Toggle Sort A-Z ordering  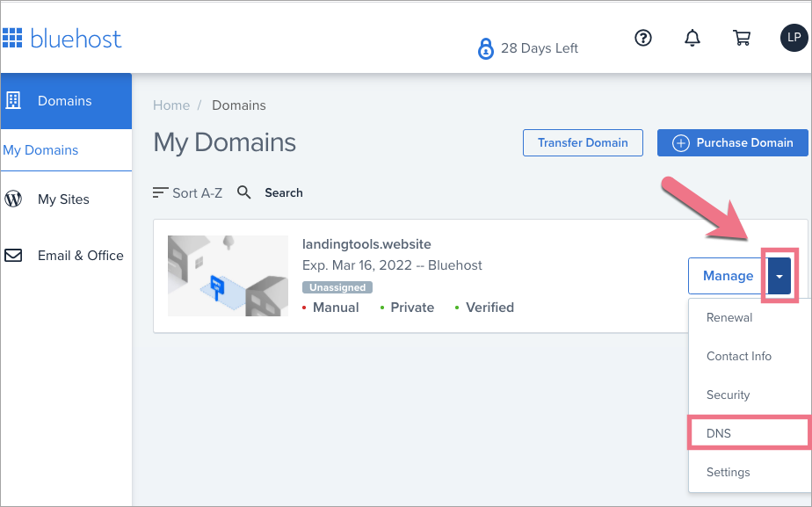(x=187, y=192)
